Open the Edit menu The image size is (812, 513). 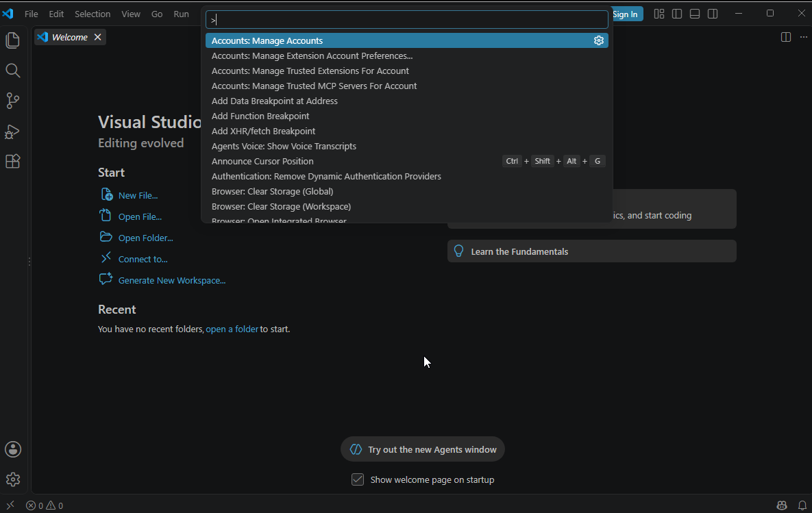click(x=56, y=14)
